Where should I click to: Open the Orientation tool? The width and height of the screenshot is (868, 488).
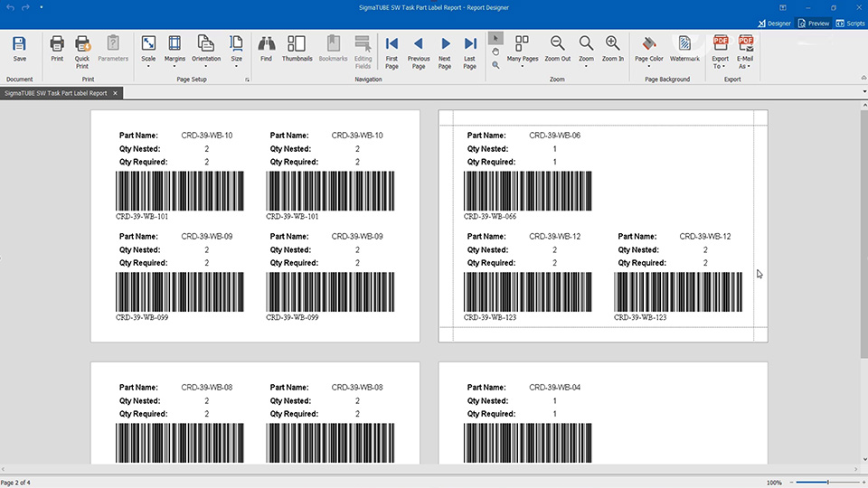coord(206,49)
